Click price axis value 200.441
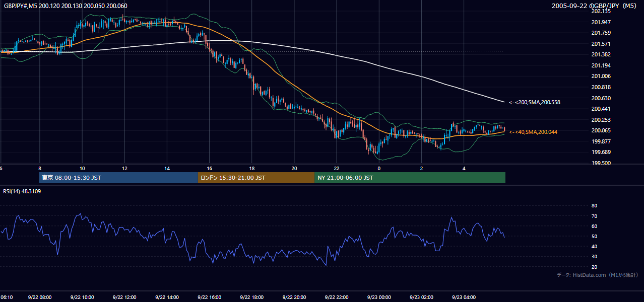 (x=601, y=109)
